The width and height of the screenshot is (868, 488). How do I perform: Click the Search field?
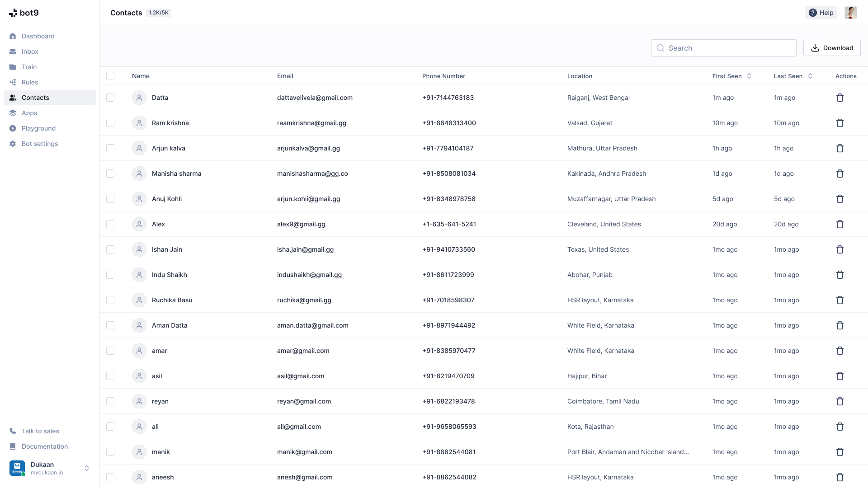[723, 48]
